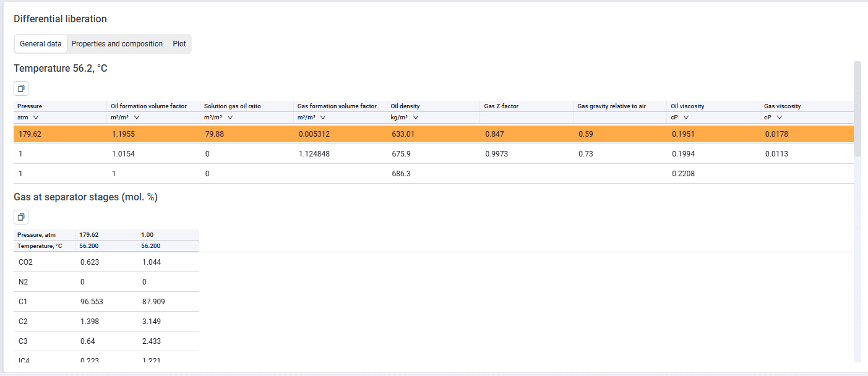Copy the Temperature 56.2 table data
868x376 pixels.
[x=21, y=88]
